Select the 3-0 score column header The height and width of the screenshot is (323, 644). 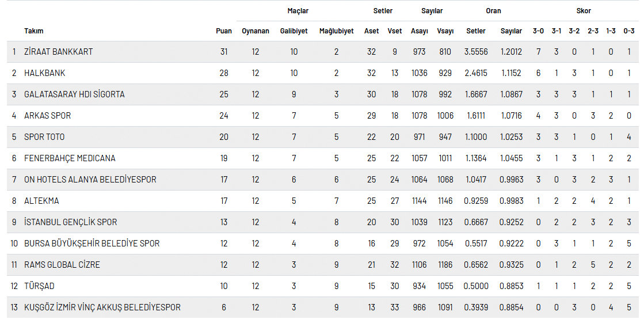coord(538,31)
